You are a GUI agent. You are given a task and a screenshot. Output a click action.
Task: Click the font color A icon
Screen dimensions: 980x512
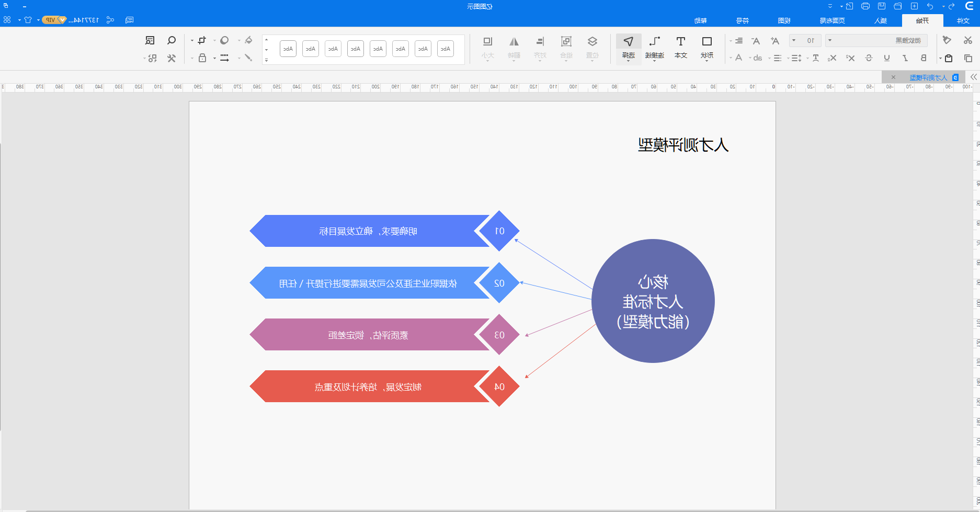coord(739,58)
